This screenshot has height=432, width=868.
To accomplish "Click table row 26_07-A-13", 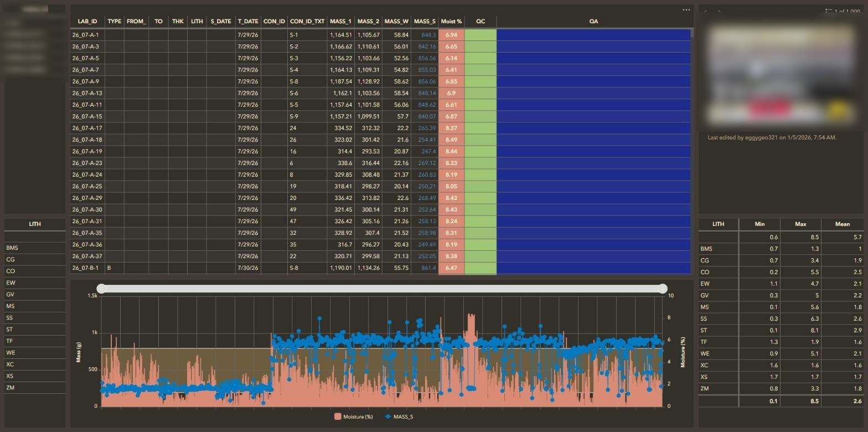I will (380, 93).
